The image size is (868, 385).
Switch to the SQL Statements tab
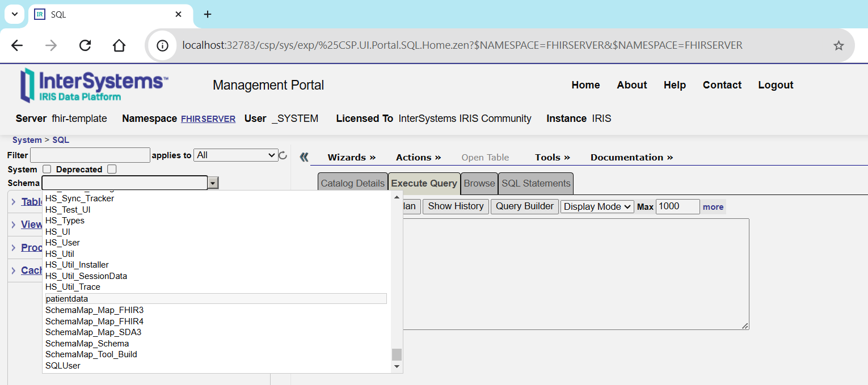click(536, 183)
